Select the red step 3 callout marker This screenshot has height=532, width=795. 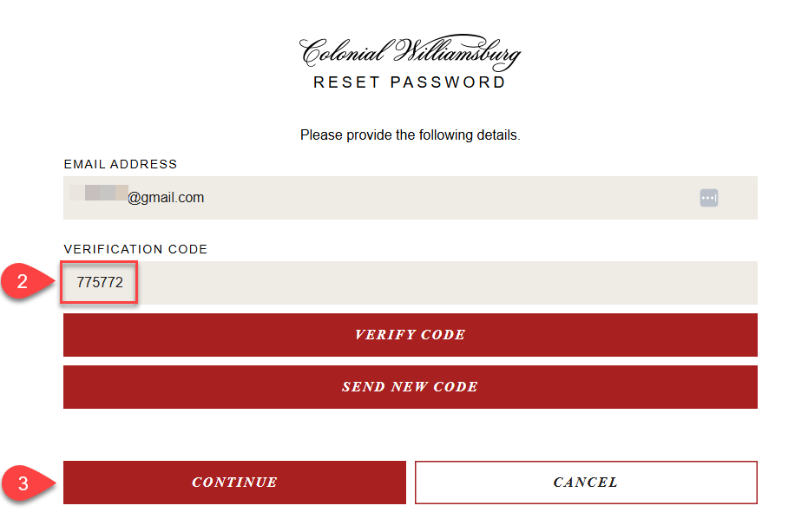28,483
